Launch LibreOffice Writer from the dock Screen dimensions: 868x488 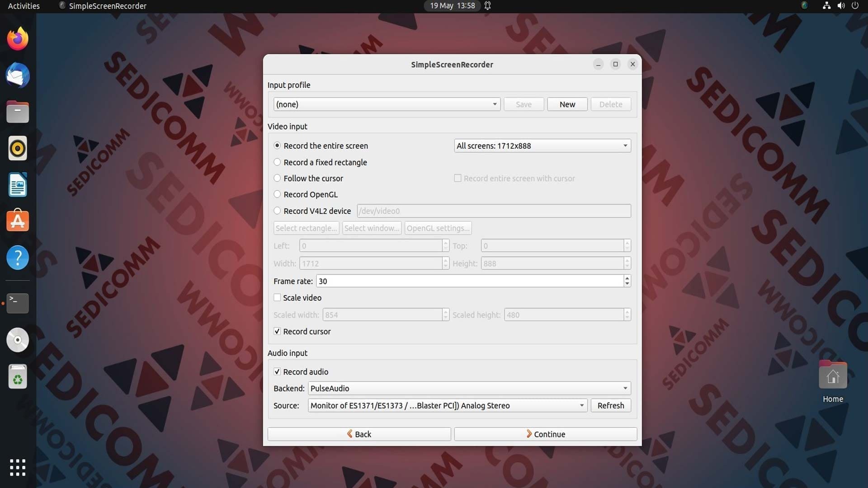pos(18,185)
